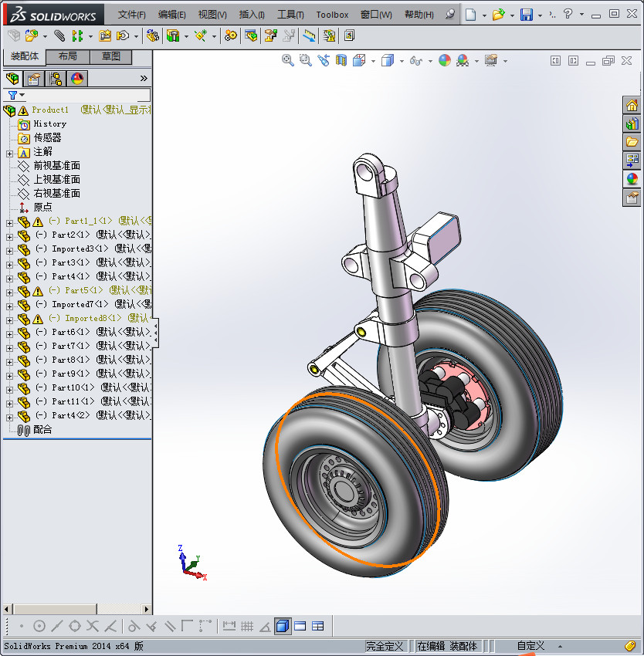Viewport: 644px width, 656px height.
Task: Toggle the active shaded cube button
Action: [283, 626]
